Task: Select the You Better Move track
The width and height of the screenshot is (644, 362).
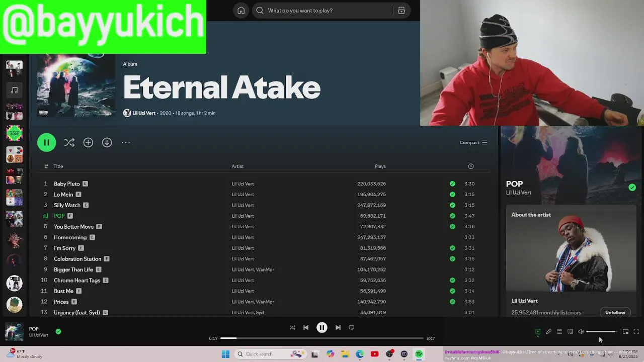Action: pos(73,227)
